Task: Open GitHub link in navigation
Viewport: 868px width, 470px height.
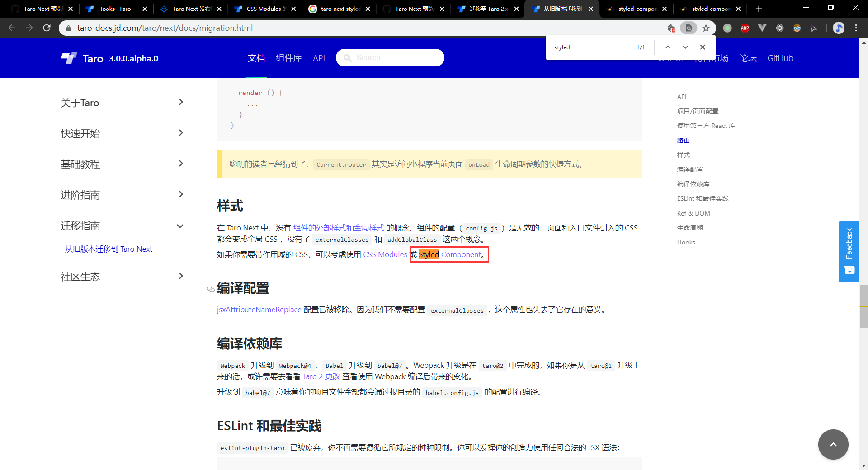Action: 780,58
